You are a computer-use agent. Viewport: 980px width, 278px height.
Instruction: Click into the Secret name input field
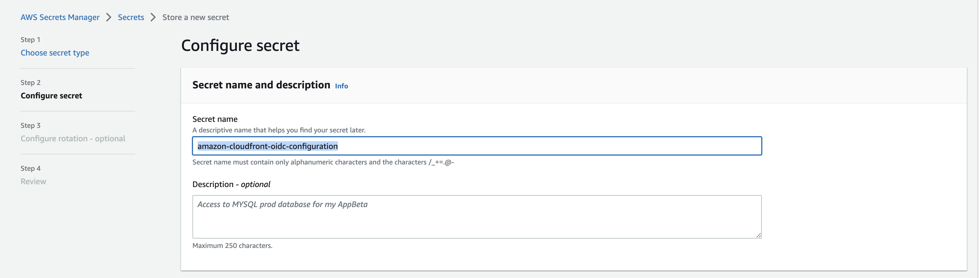point(477,146)
